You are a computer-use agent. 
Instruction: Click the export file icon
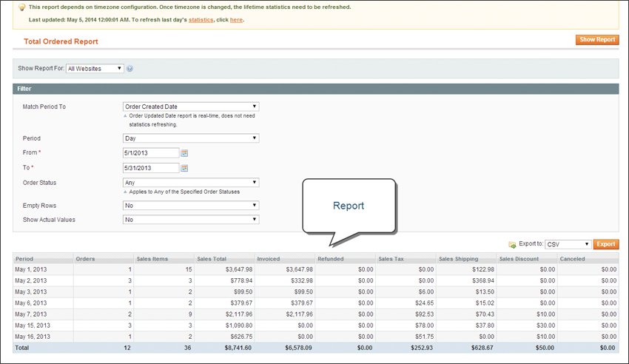coord(512,245)
